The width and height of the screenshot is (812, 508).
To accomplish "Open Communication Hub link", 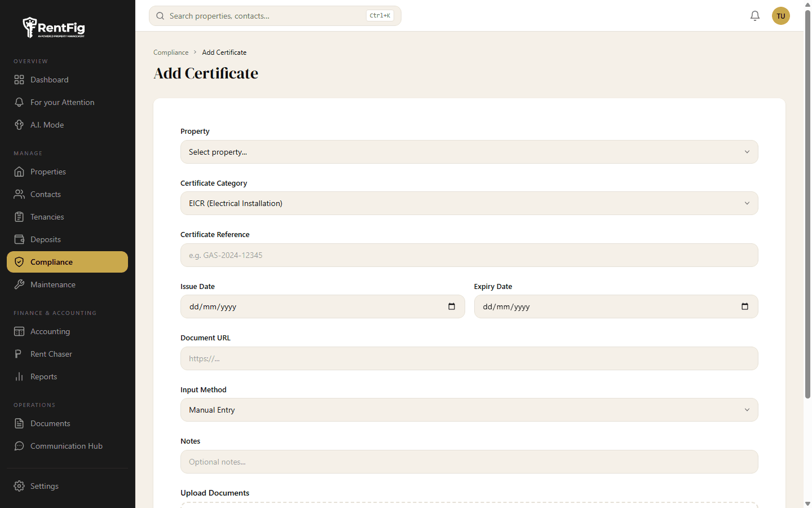I will point(67,446).
